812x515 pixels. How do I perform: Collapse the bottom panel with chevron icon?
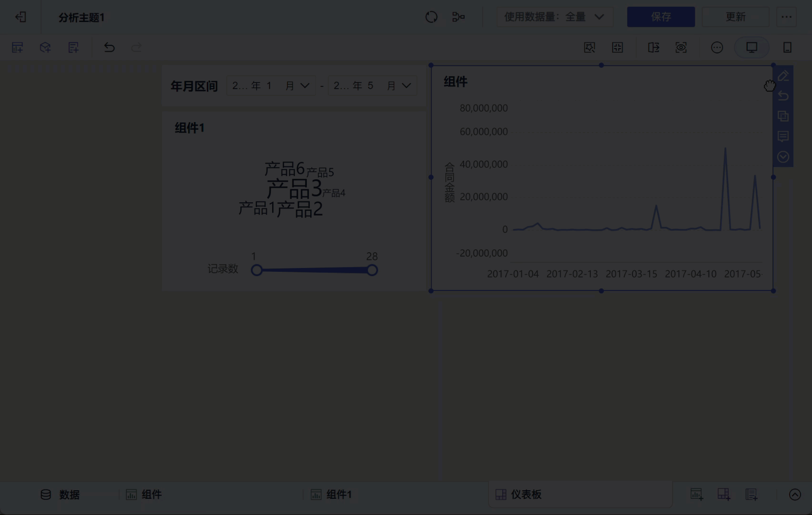click(x=794, y=494)
